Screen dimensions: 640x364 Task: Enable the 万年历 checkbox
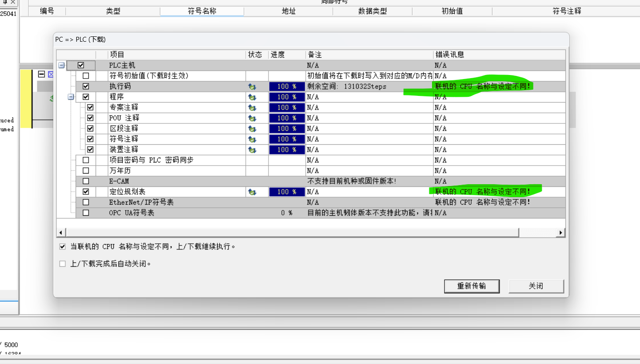point(86,171)
